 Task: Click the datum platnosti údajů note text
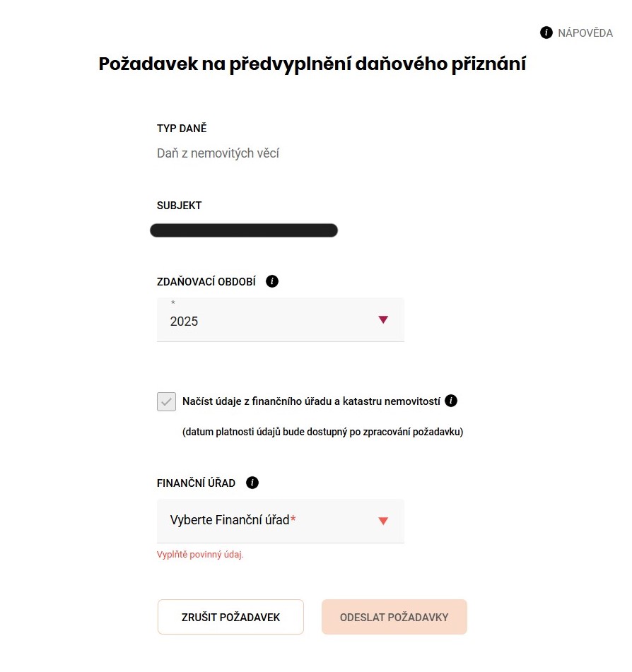[x=322, y=431]
